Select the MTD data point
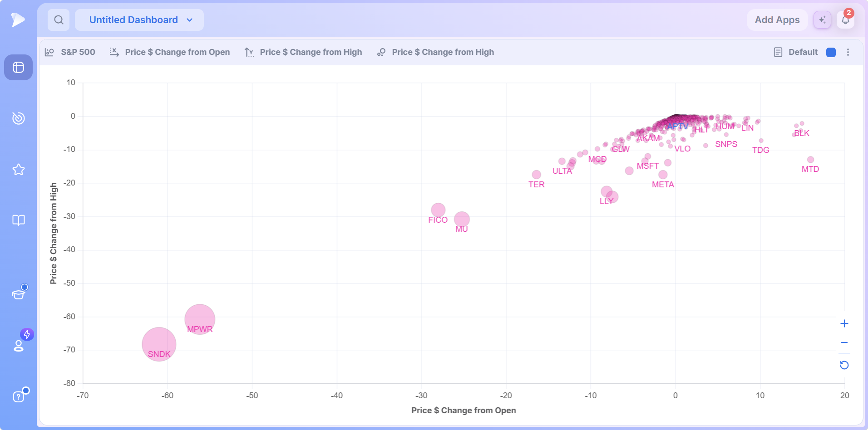The width and height of the screenshot is (868, 430). click(x=811, y=160)
